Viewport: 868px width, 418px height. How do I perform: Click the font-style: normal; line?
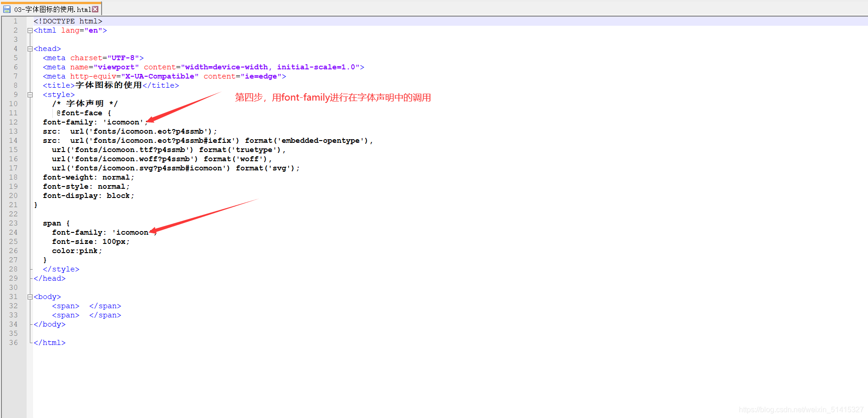(86, 186)
